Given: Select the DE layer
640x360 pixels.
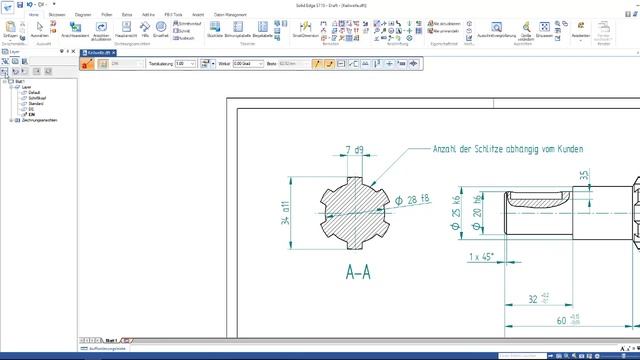Looking at the screenshot, I should pyautogui.click(x=31, y=109).
